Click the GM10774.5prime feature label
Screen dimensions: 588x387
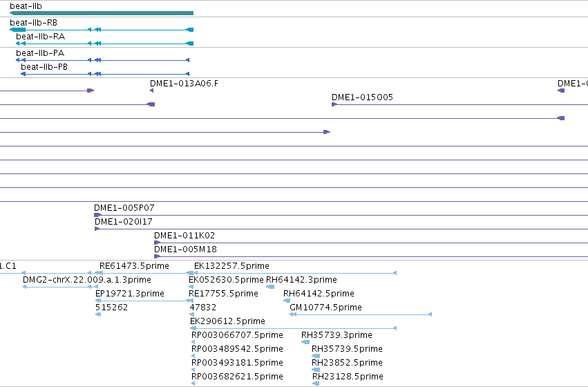[326, 308]
